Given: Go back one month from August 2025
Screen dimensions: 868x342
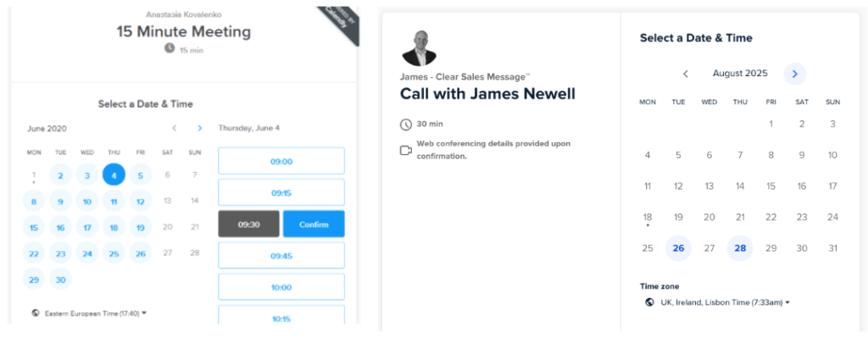Looking at the screenshot, I should coord(685,74).
